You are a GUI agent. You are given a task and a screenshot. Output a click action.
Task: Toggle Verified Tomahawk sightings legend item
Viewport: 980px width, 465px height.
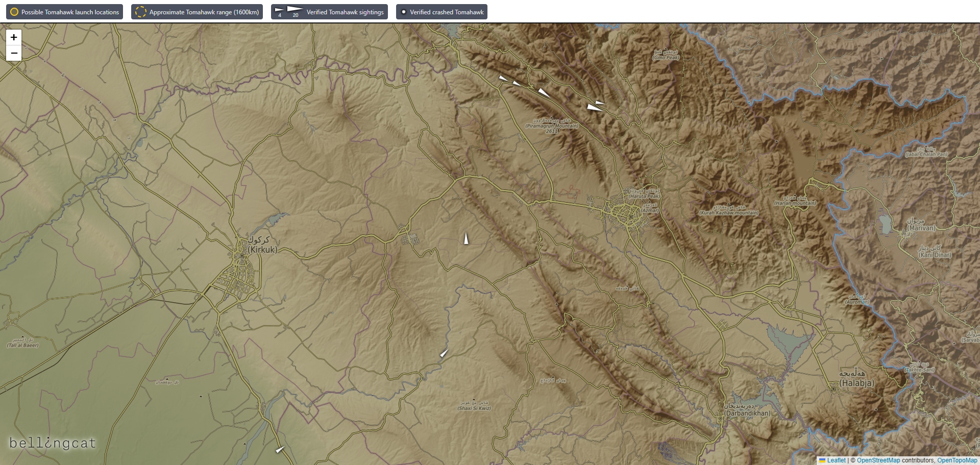[329, 12]
